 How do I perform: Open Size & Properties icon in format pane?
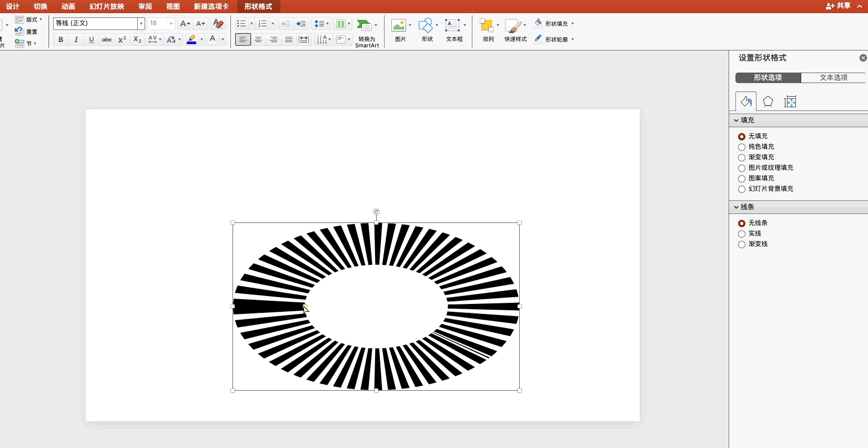coord(790,101)
